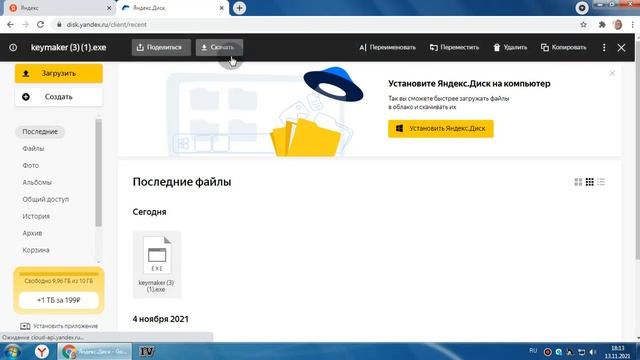Screen dimensions: 640x360
Task: Open Архив in sidebar
Action: point(32,233)
